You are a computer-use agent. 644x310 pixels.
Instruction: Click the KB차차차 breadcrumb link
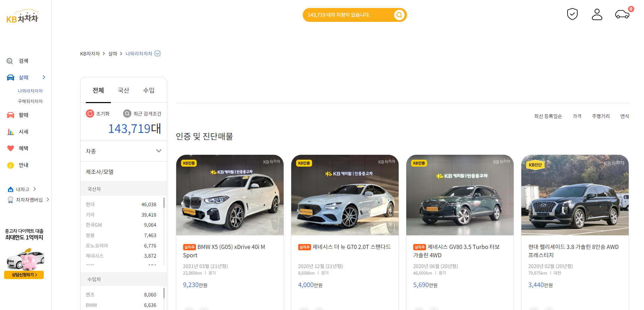tap(90, 54)
